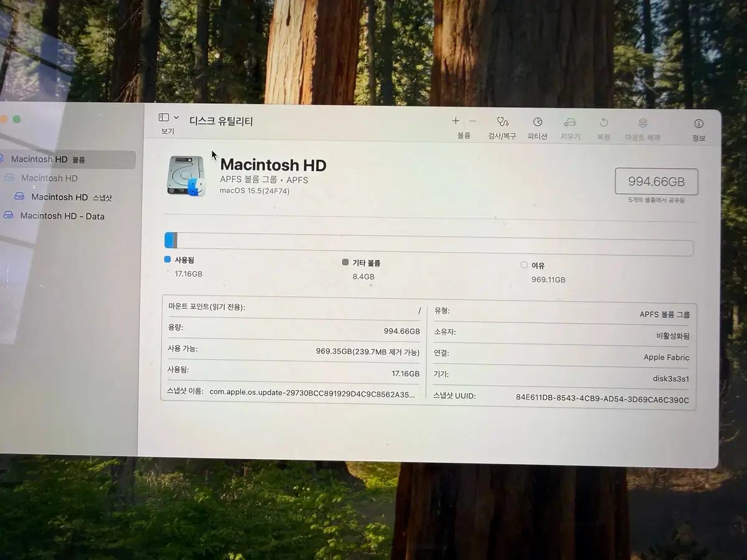Click the disk icon beside Macintosh HD - Data
Image resolution: width=747 pixels, height=560 pixels.
[x=8, y=215]
